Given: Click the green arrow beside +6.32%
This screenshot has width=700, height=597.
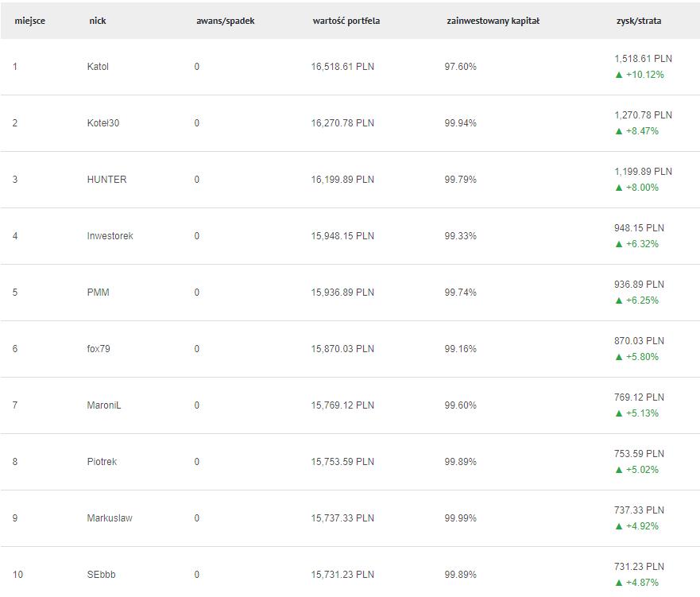Looking at the screenshot, I should 619,244.
